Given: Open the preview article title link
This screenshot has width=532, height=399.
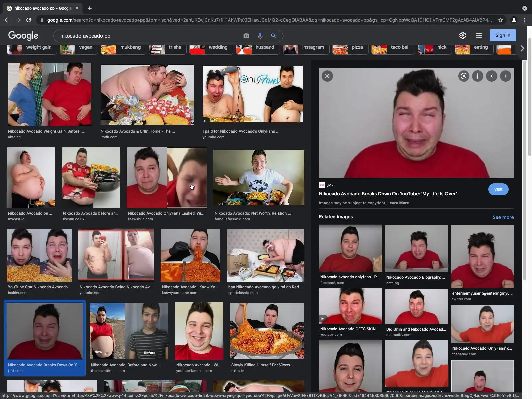Looking at the screenshot, I should pyautogui.click(x=387, y=194).
